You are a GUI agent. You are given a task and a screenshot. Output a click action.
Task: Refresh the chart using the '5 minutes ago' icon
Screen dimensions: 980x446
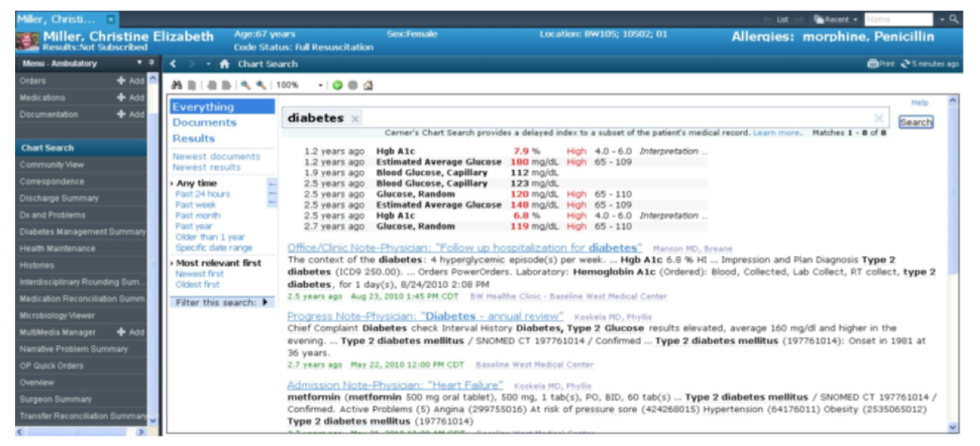905,65
